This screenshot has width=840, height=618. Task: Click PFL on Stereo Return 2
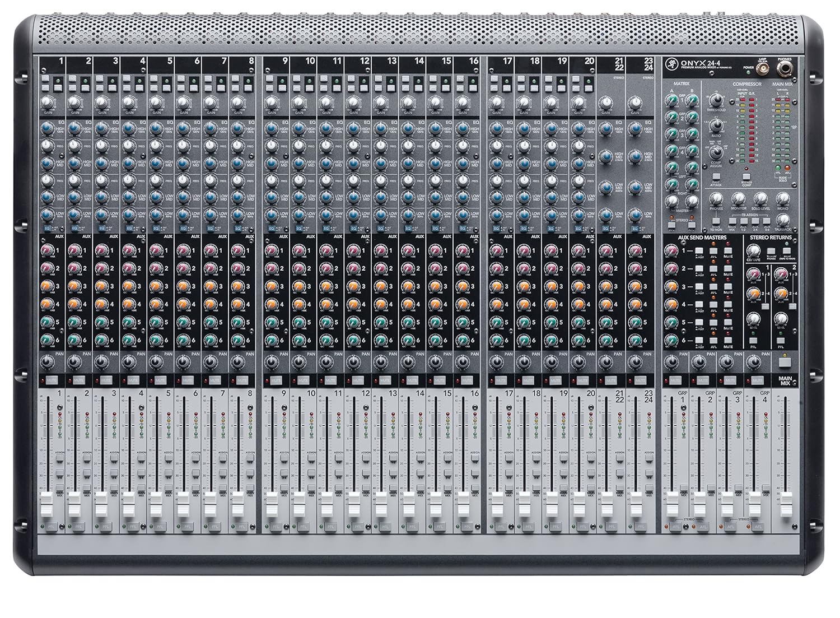click(x=781, y=341)
